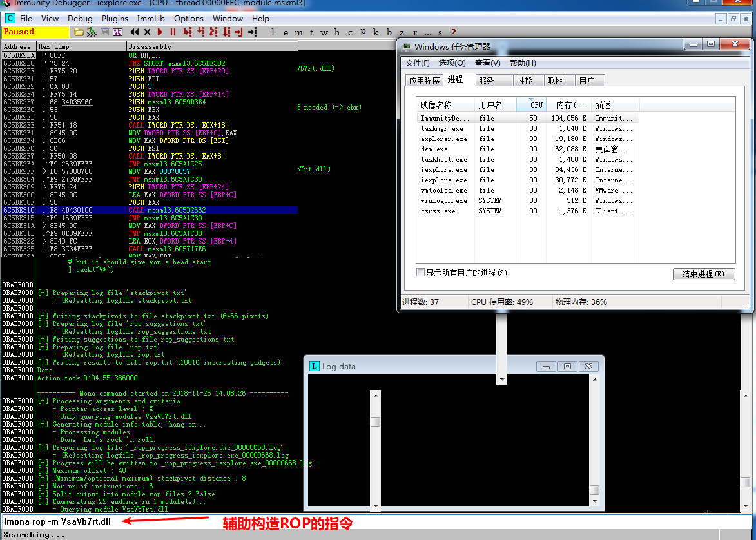This screenshot has width=756, height=540.
Task: Select the vmtoolsd.exe process row
Action: [x=527, y=191]
